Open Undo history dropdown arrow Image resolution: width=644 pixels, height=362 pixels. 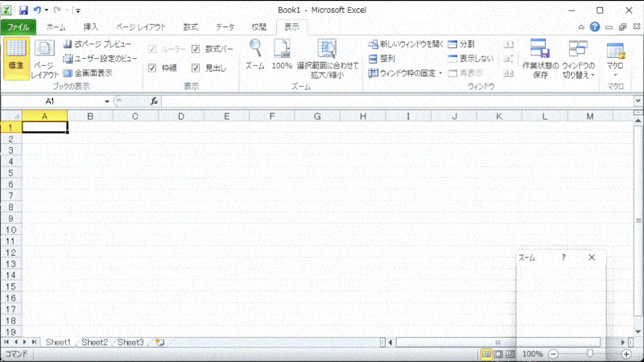[47, 10]
